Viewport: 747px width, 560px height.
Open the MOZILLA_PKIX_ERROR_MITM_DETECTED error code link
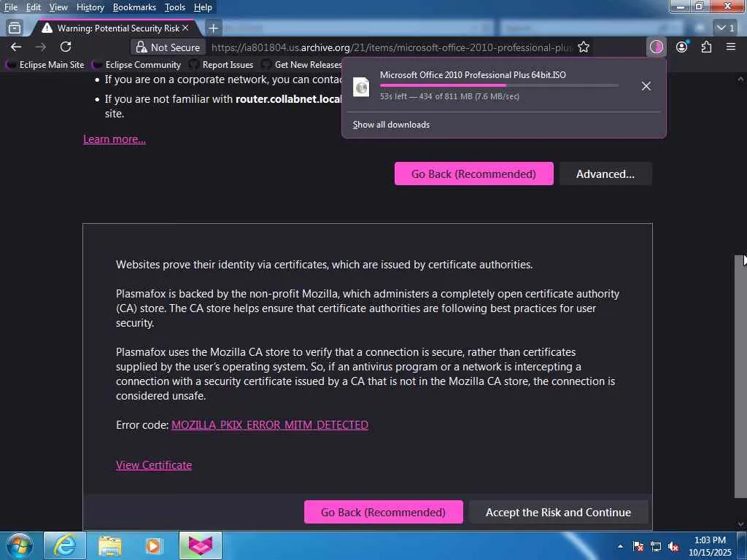[270, 425]
